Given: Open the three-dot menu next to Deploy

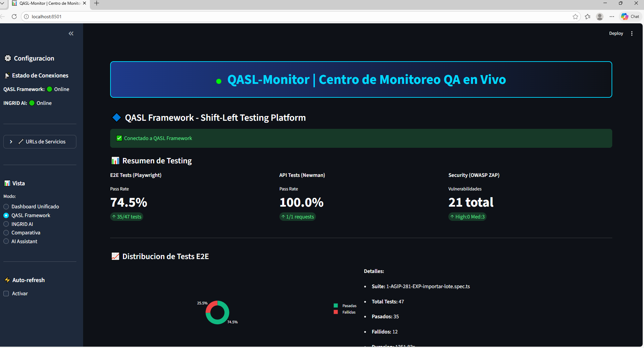Looking at the screenshot, I should coord(632,33).
